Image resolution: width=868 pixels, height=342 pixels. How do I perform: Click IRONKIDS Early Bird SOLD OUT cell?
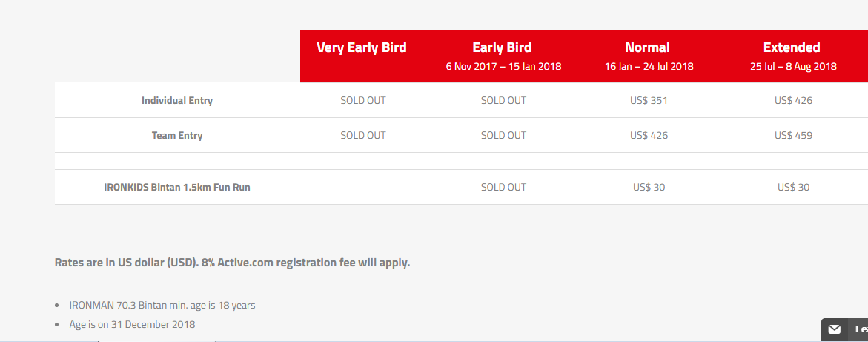click(503, 187)
